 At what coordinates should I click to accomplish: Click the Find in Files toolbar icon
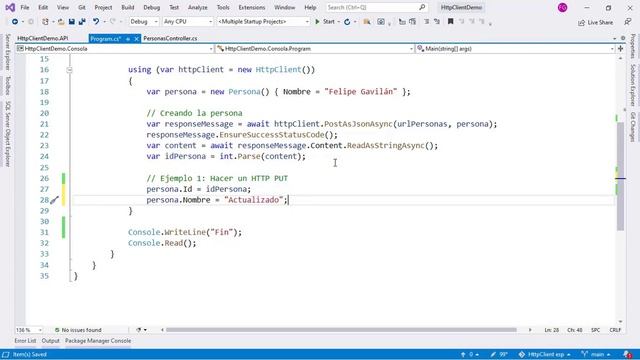pos(367,22)
